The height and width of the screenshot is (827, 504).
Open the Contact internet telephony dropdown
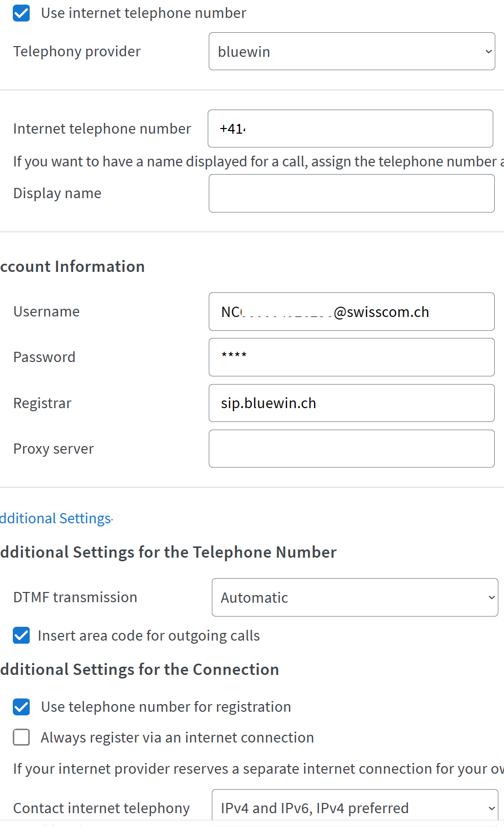click(x=355, y=808)
